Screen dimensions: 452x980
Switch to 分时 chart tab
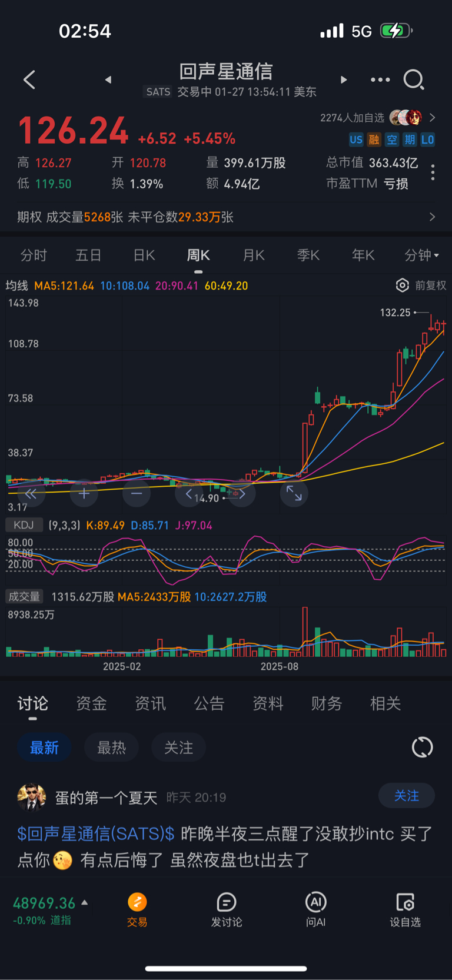(34, 255)
